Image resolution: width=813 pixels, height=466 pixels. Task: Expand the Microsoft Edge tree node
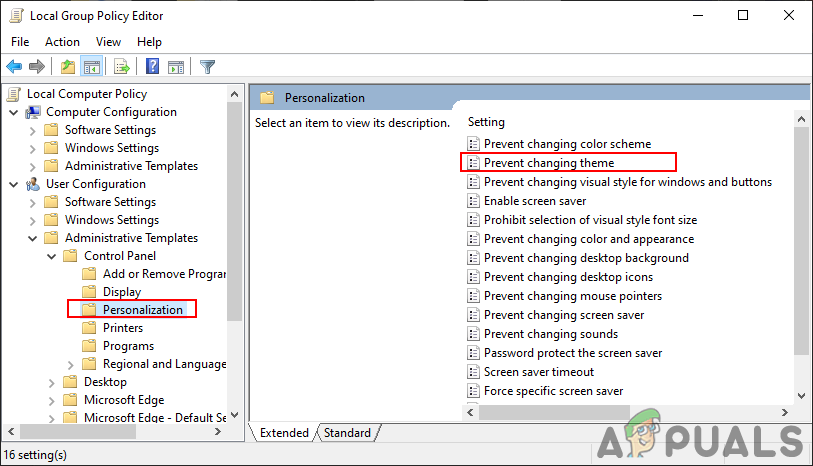point(51,401)
